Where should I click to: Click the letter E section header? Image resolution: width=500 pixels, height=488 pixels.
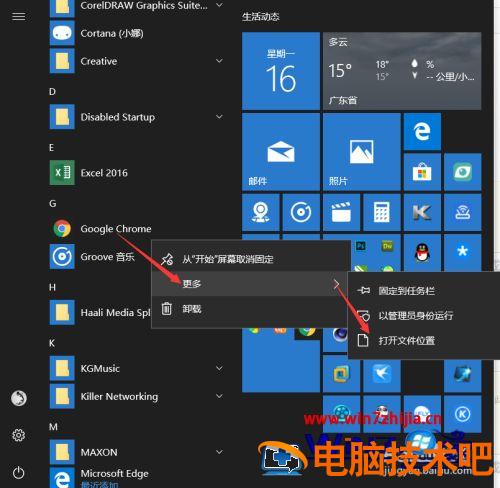[52, 148]
